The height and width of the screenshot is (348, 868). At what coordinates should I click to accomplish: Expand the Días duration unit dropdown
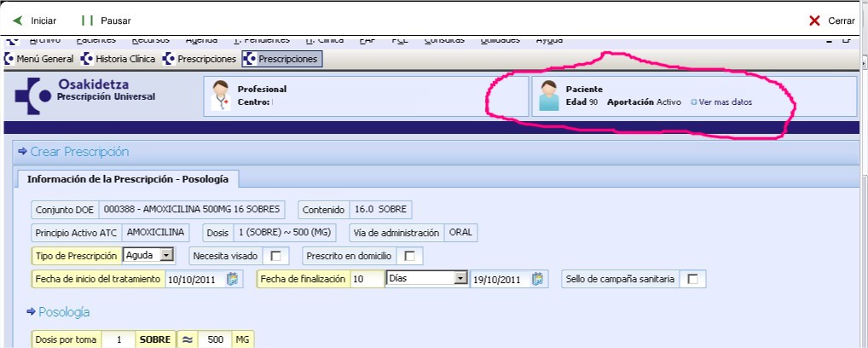[x=461, y=278]
